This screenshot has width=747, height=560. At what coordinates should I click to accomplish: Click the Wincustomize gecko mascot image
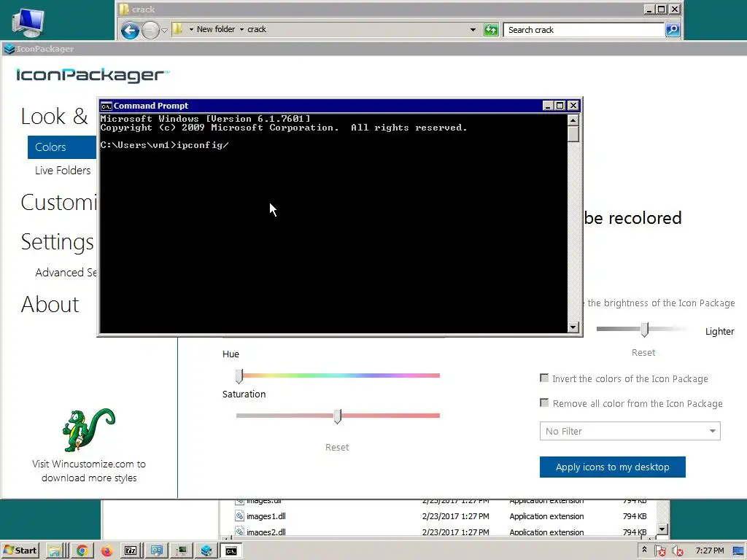point(88,429)
